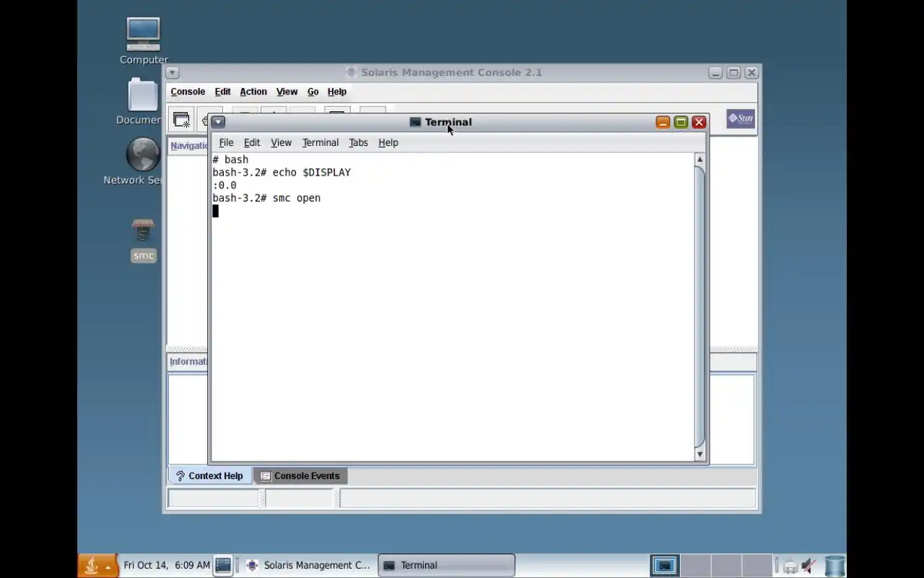
Task: Click the New Console icon in SMC toolbar
Action: [181, 120]
